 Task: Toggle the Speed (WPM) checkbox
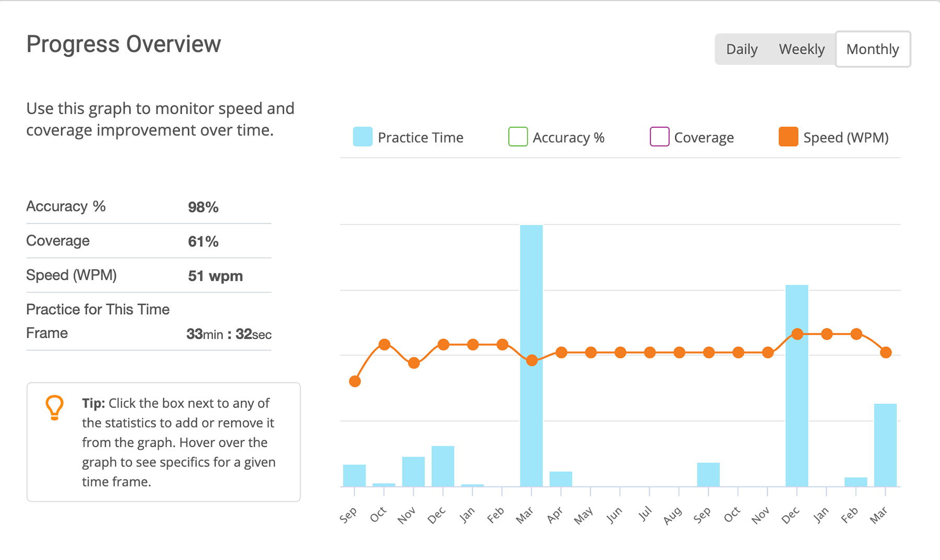pyautogui.click(x=788, y=137)
